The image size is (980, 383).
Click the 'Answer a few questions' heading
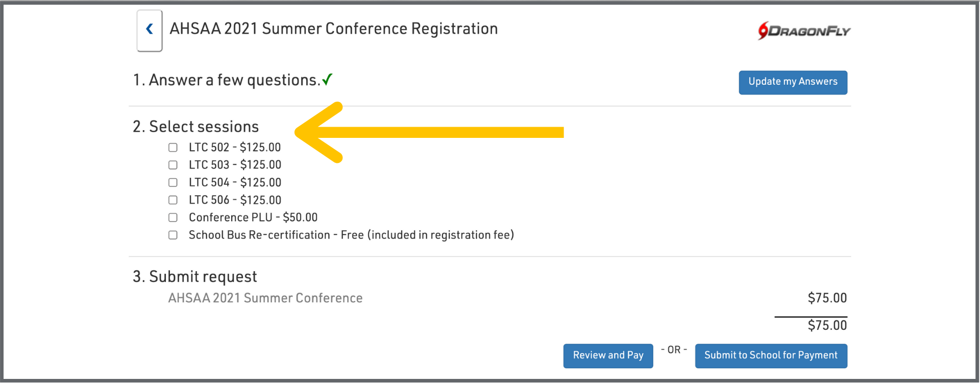[x=227, y=80]
